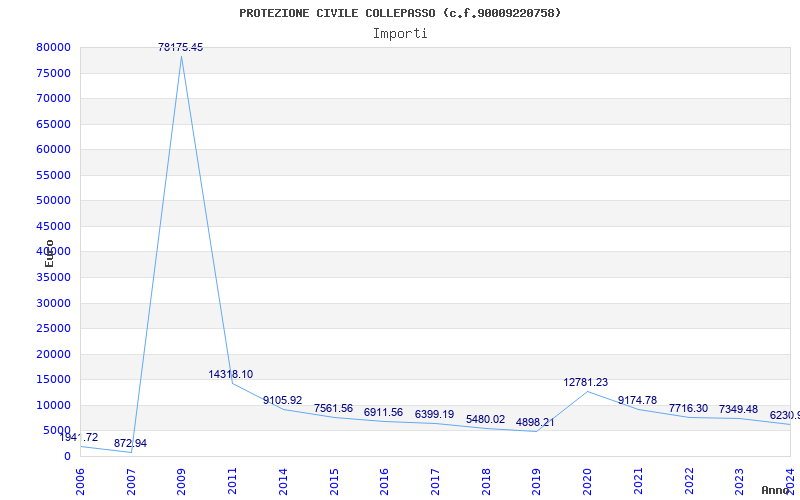Click the y-axis tick 25000

(53, 329)
